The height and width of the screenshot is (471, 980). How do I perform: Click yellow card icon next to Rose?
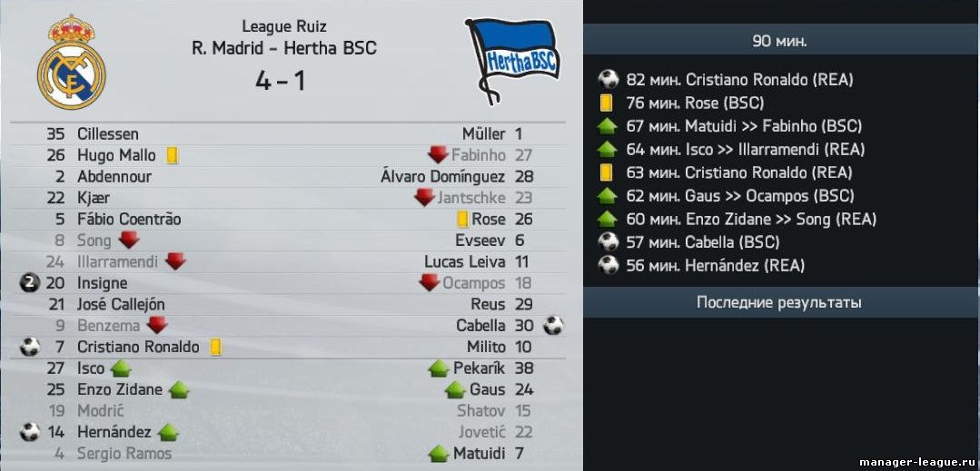point(462,220)
